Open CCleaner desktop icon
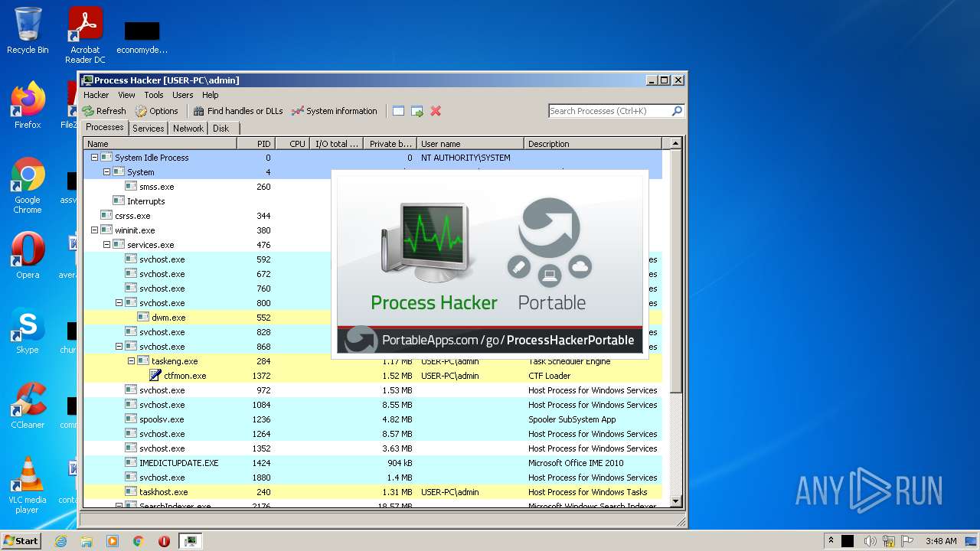 coord(28,406)
